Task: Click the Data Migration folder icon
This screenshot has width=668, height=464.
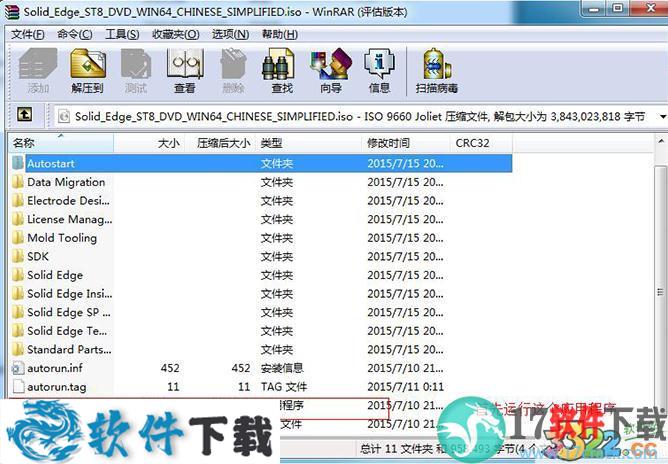Action: point(18,182)
